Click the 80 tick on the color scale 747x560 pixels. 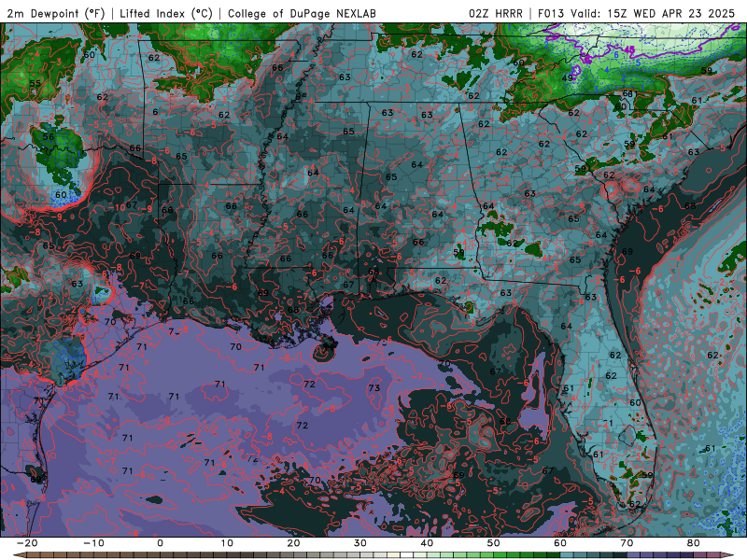pos(694,543)
